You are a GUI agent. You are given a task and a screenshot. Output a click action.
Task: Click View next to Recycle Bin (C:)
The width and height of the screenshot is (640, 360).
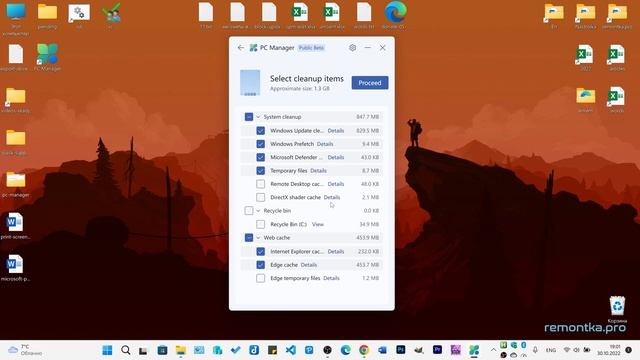pyautogui.click(x=318, y=224)
